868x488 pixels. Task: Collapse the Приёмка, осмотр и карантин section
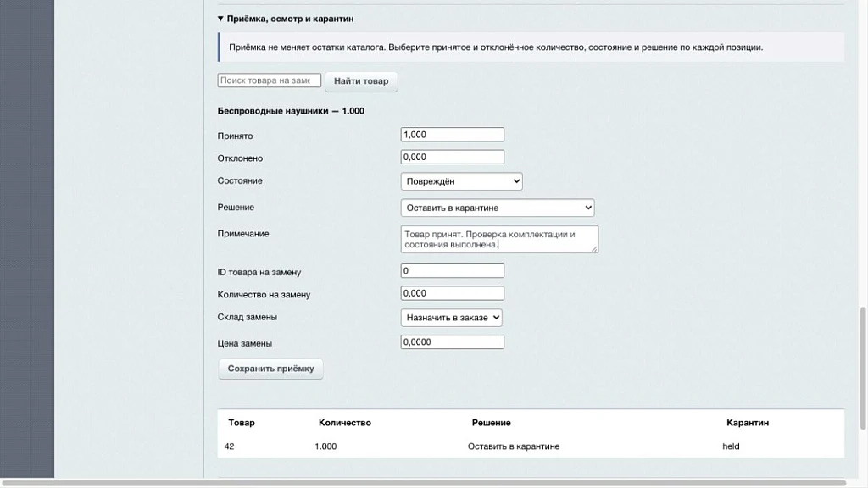(x=286, y=19)
